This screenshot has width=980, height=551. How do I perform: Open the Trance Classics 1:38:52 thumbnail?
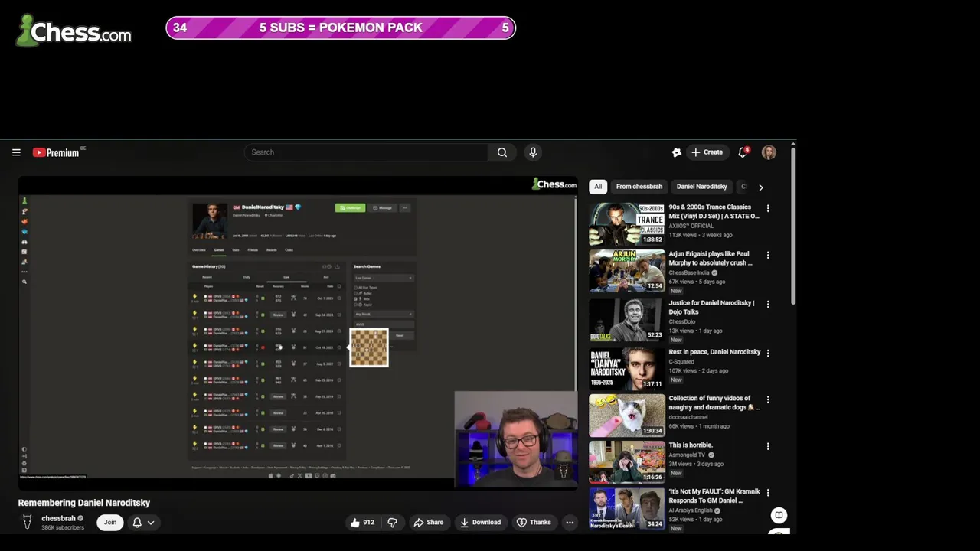point(627,224)
